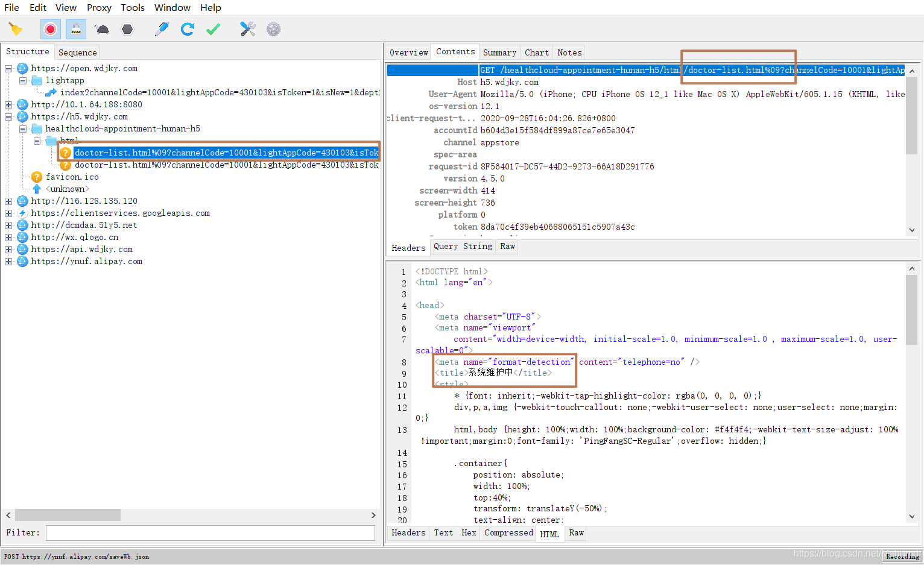Click question icon beside favicon.ico
The width and height of the screenshot is (924, 565).
tap(37, 177)
